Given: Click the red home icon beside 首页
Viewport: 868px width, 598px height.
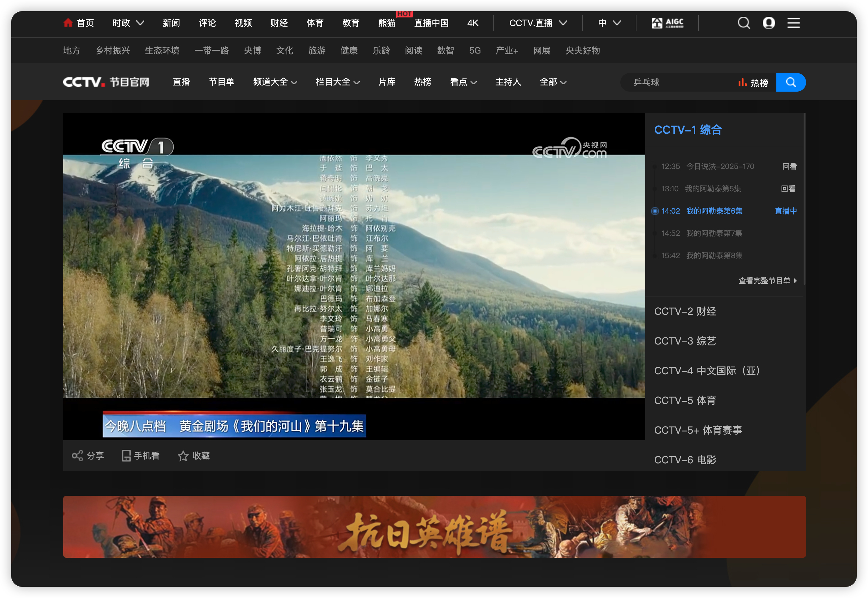Looking at the screenshot, I should [x=68, y=23].
